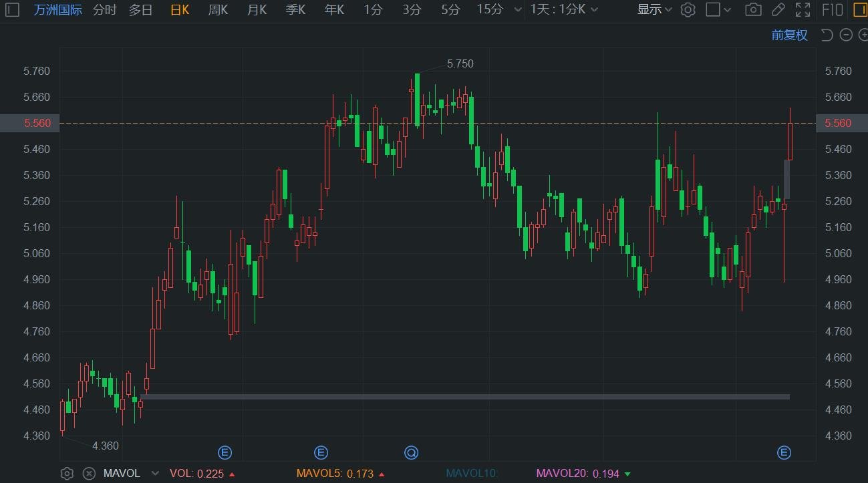This screenshot has height=483, width=868.
Task: Switch to 5分 five-minute candles
Action: [450, 9]
